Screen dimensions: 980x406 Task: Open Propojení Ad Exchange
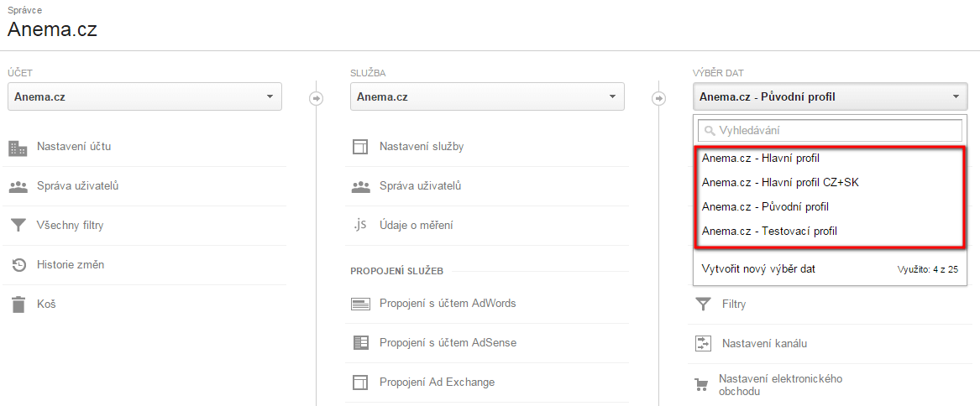click(x=437, y=382)
